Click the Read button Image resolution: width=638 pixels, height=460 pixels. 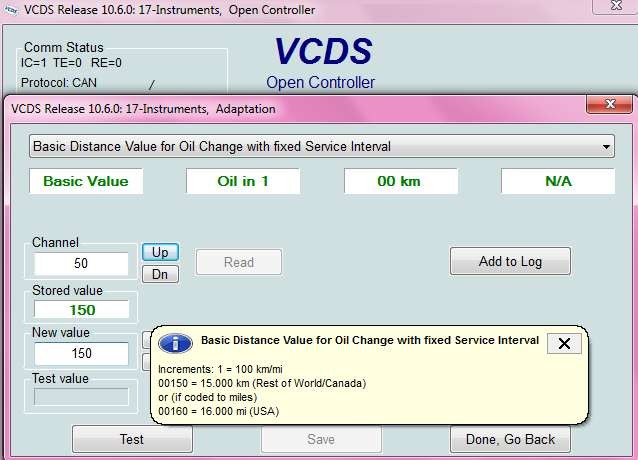point(239,262)
